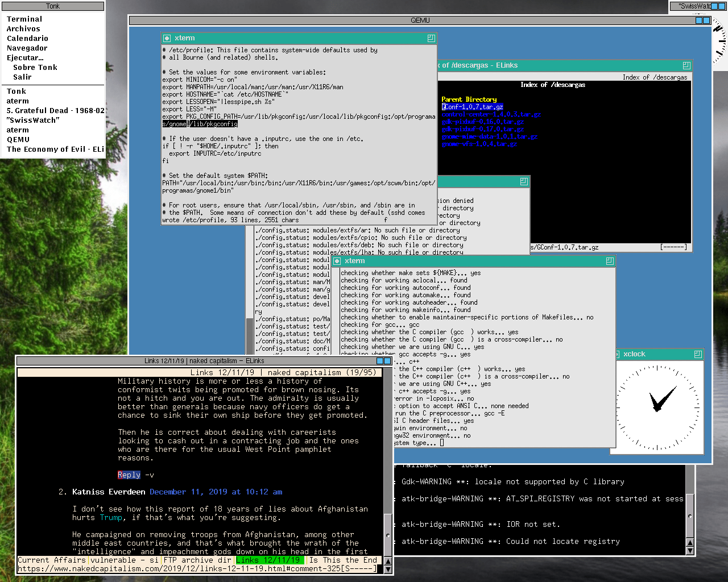Click the xclock window's title bar icon
The width and height of the screenshot is (728, 582).
coord(697,354)
